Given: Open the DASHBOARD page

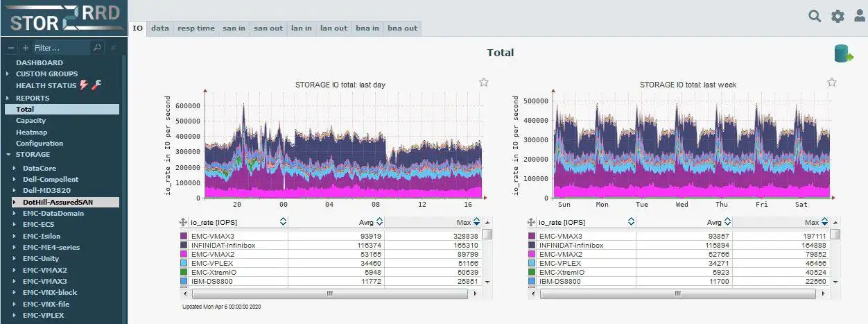Looking at the screenshot, I should pyautogui.click(x=40, y=62).
